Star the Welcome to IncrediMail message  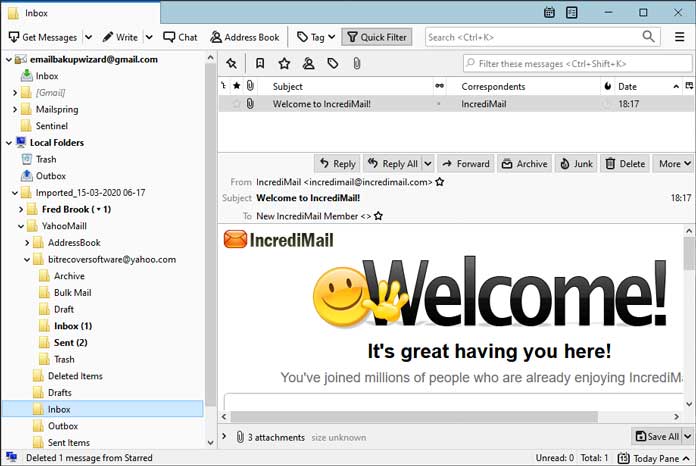[x=237, y=104]
